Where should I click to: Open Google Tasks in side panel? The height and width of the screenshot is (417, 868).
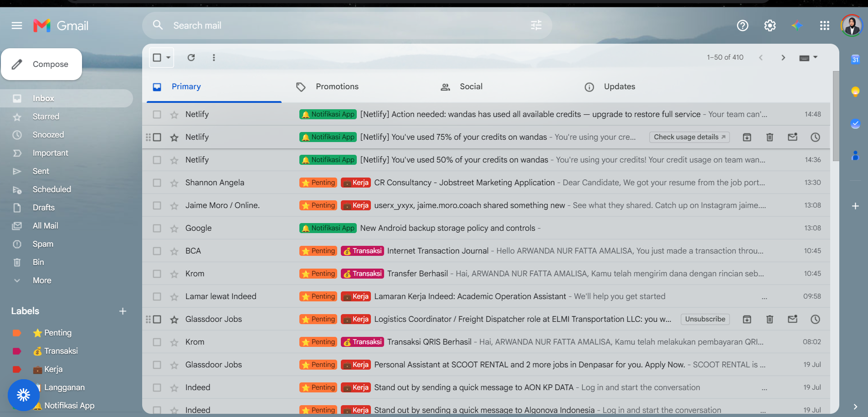(855, 124)
